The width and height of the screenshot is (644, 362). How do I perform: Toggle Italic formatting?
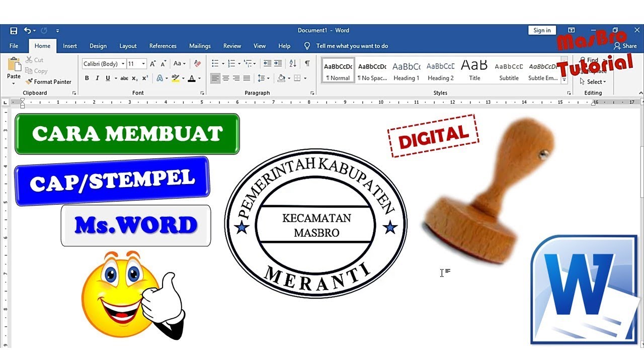click(97, 78)
